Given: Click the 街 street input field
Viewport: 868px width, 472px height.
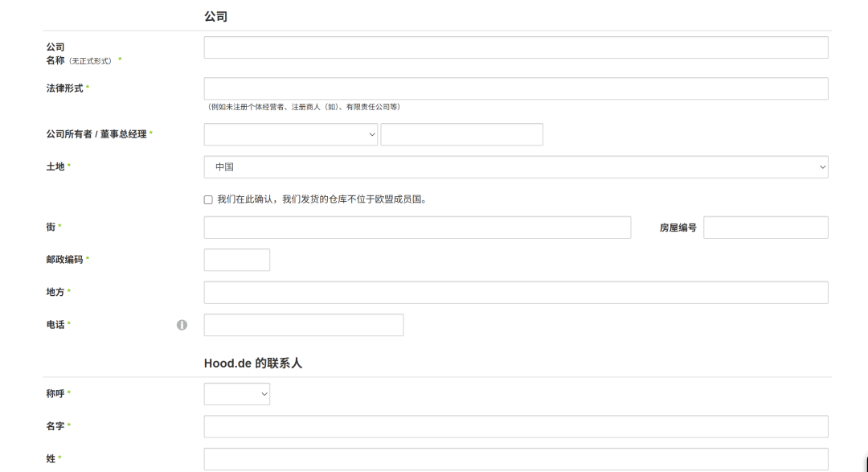Looking at the screenshot, I should tap(417, 228).
